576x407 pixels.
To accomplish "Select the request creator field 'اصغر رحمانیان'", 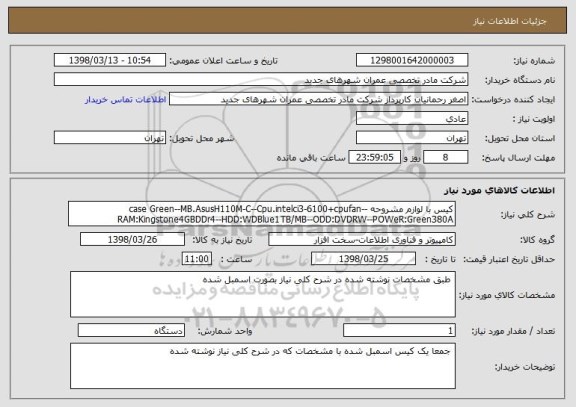I will [x=318, y=99].
